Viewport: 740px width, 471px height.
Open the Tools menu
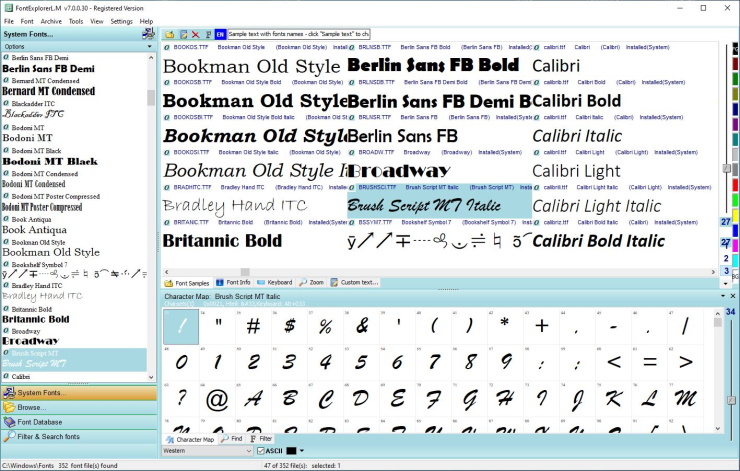pos(76,21)
